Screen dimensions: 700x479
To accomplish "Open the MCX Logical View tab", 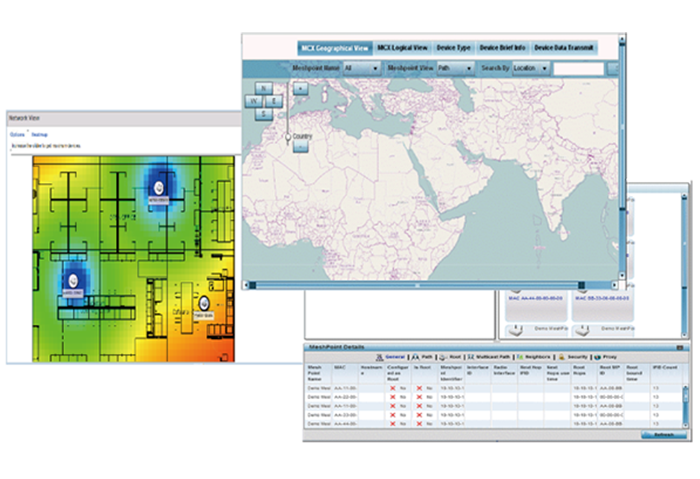I will [402, 48].
